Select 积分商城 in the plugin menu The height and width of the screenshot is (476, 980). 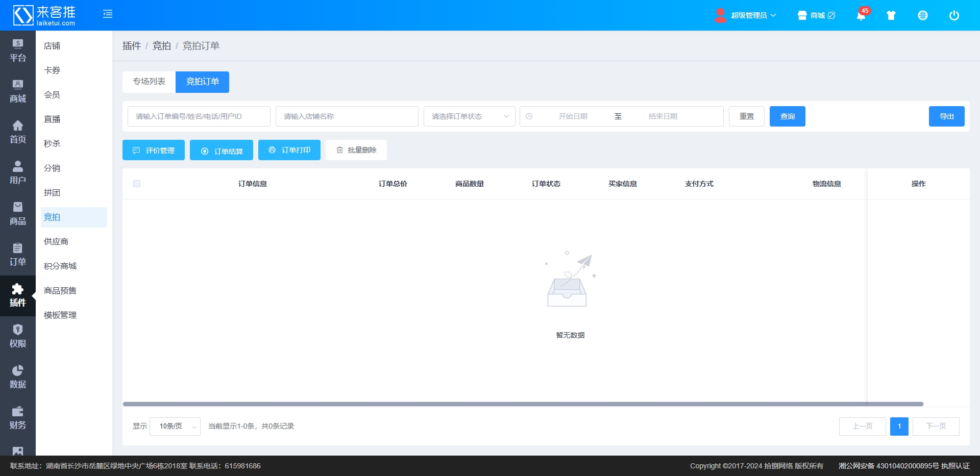pyautogui.click(x=60, y=266)
